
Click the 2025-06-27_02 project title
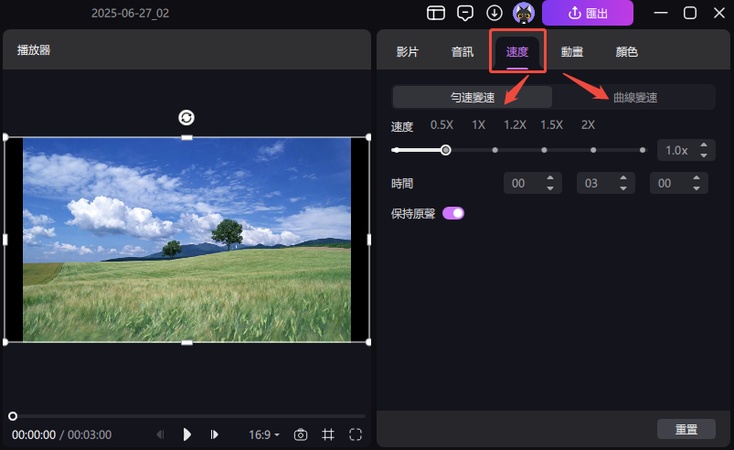(130, 13)
